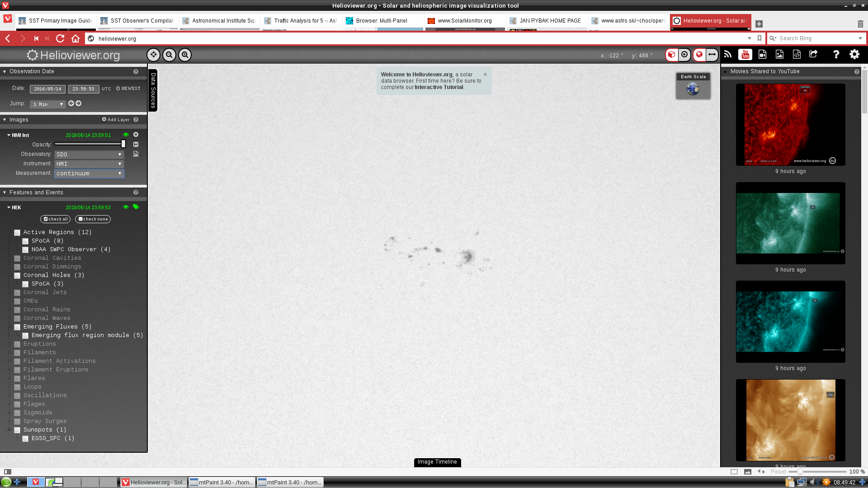Enable the Sunspots checkbox

(x=17, y=430)
